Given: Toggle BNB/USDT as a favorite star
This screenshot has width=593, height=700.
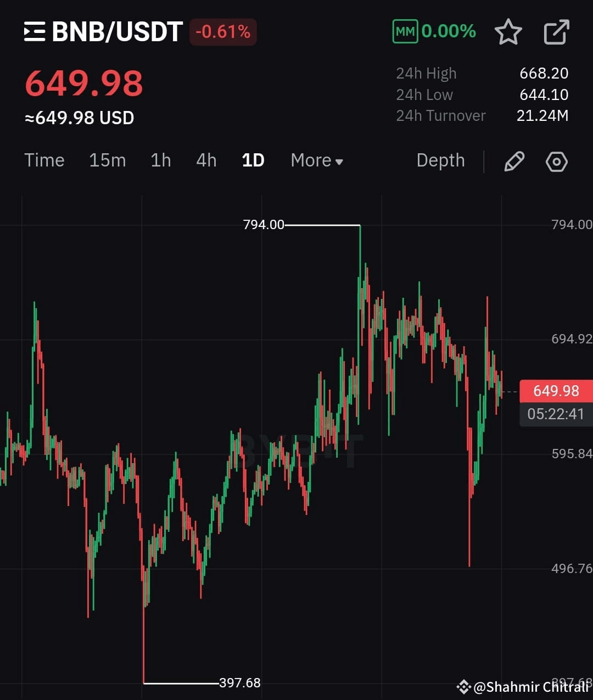Looking at the screenshot, I should (509, 32).
